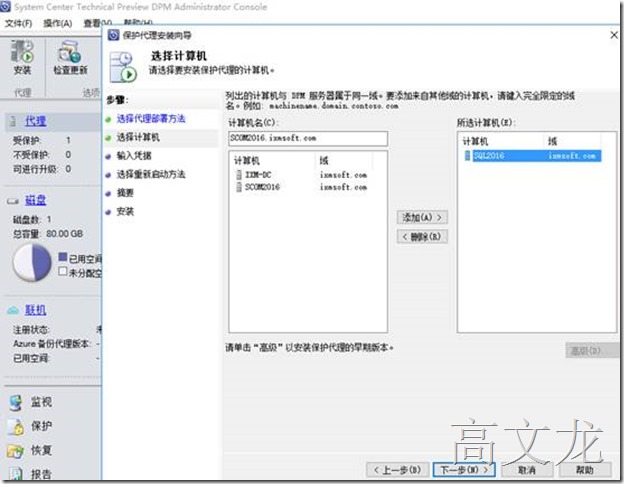Select the 磁盘 link in left pane

[35, 200]
